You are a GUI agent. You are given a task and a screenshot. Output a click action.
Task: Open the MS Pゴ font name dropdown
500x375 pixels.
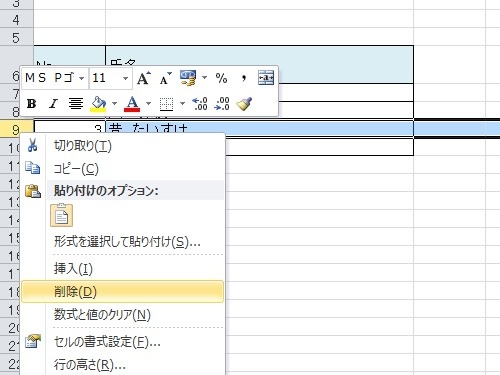[81, 78]
